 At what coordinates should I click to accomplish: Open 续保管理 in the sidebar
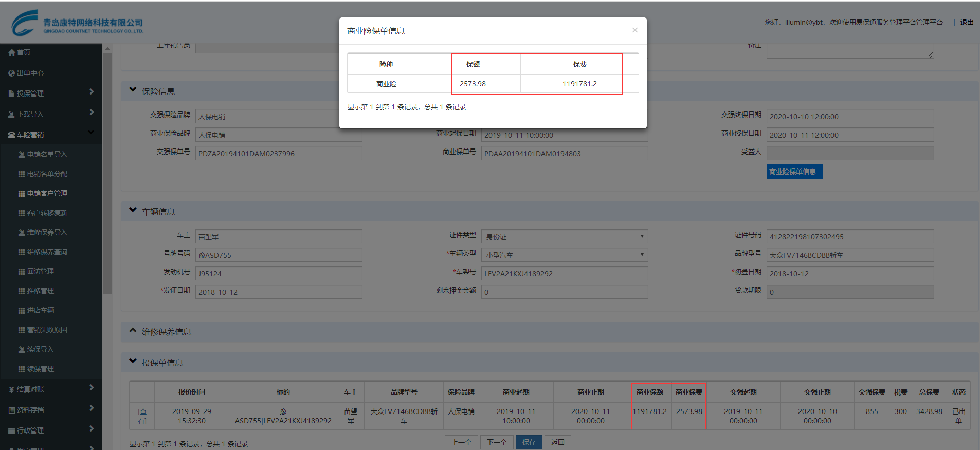40,369
